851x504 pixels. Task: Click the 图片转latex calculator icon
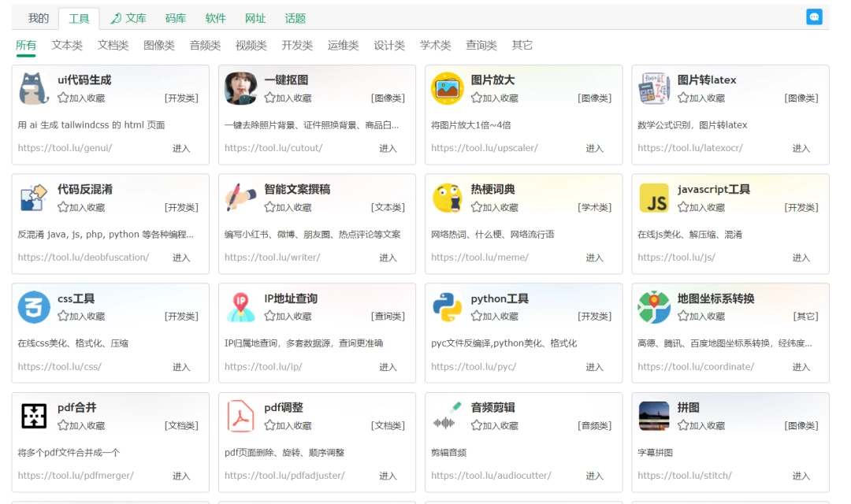click(654, 88)
